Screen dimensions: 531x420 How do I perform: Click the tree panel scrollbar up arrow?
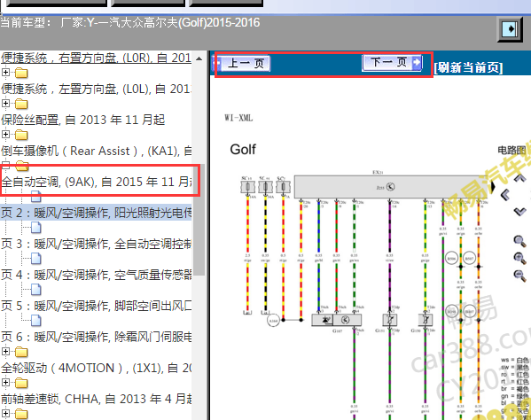[199, 58]
